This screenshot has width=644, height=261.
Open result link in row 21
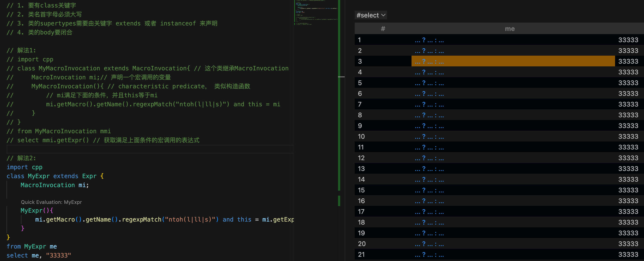coord(429,255)
